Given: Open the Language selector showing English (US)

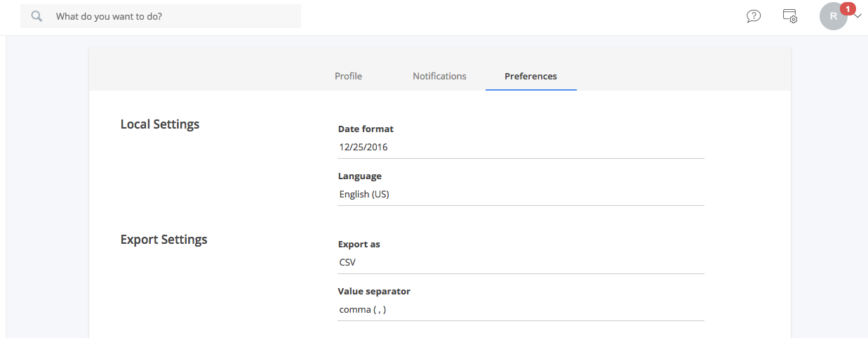Looking at the screenshot, I should (x=521, y=195).
